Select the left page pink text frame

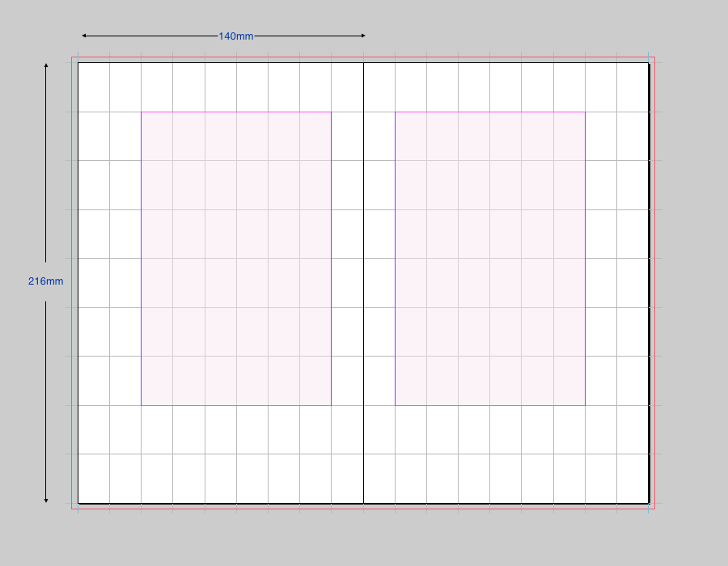point(236,259)
